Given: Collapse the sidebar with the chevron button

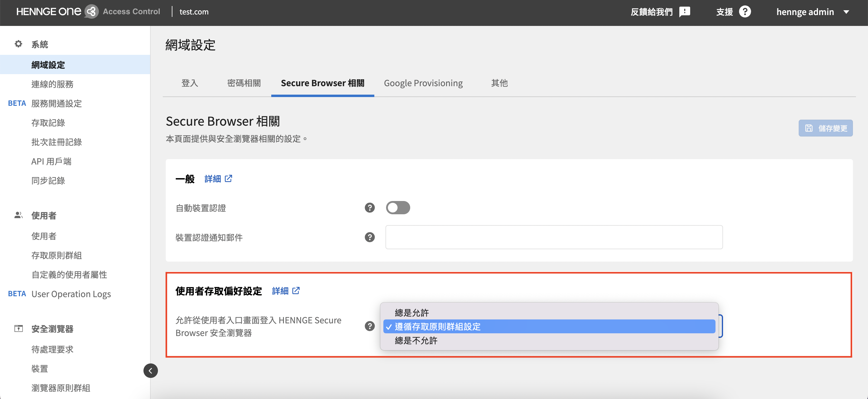Looking at the screenshot, I should [x=150, y=371].
